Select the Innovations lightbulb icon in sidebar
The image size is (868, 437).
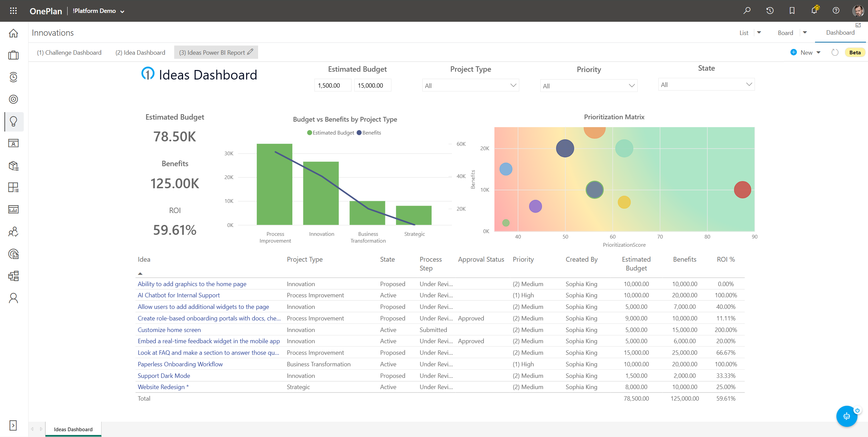coord(14,121)
